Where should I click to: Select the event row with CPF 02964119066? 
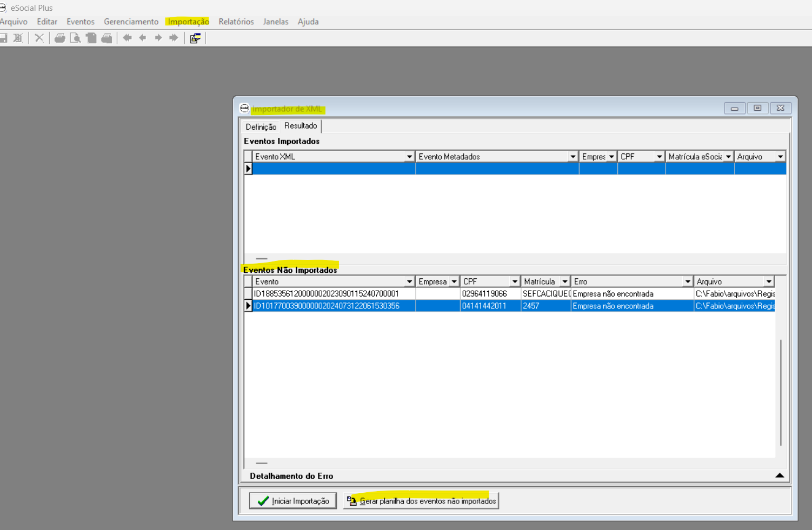tap(484, 294)
